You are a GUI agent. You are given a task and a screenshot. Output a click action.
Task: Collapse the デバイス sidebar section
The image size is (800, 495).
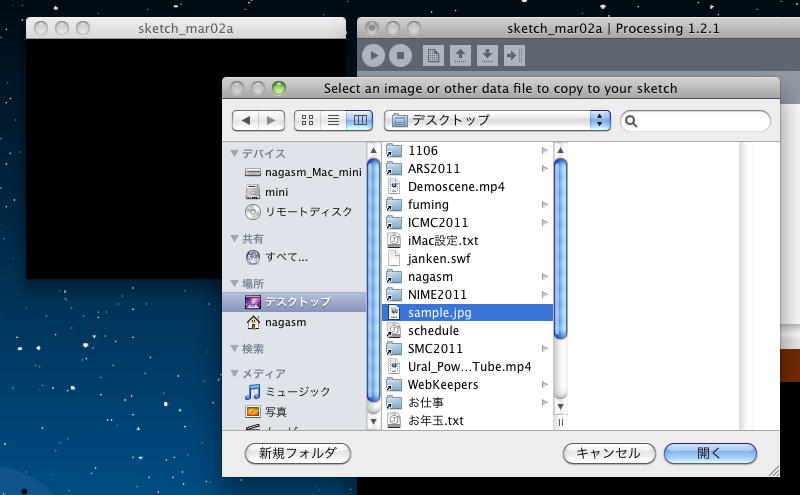coord(235,153)
